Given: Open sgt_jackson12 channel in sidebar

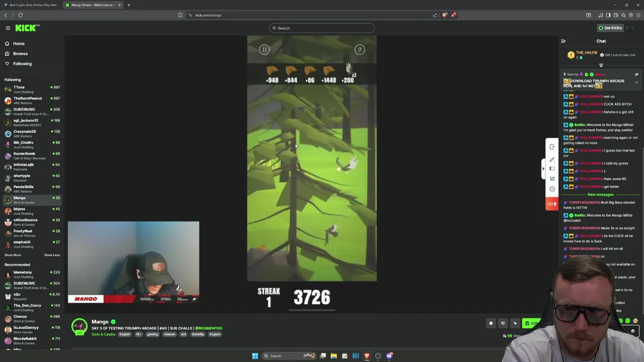Looking at the screenshot, I should tap(31, 123).
